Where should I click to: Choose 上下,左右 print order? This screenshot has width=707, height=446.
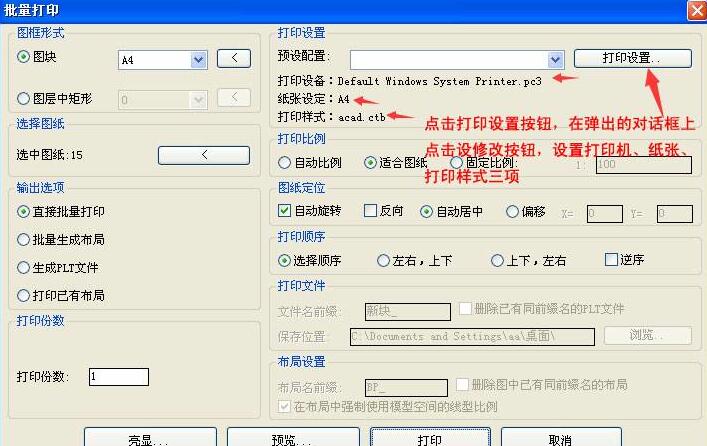tap(497, 261)
